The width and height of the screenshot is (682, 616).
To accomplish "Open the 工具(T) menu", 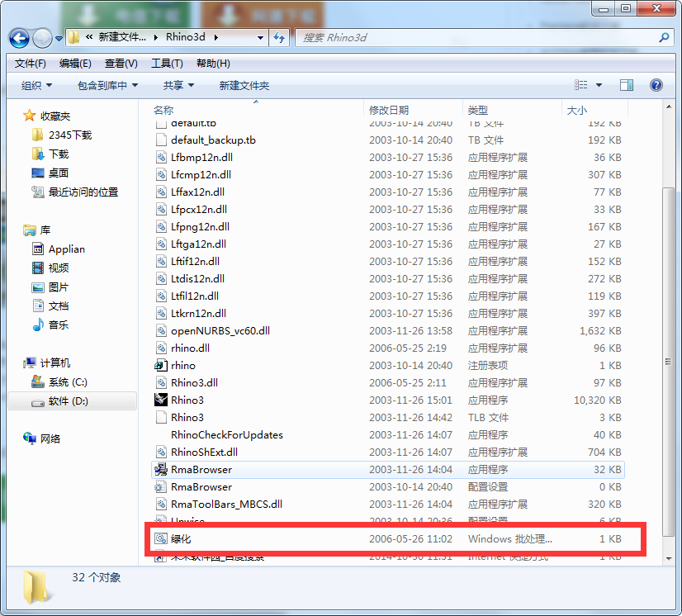I will (x=167, y=64).
